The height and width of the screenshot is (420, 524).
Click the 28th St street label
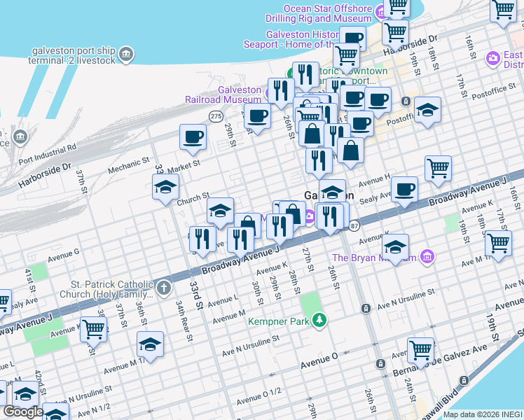point(294,282)
